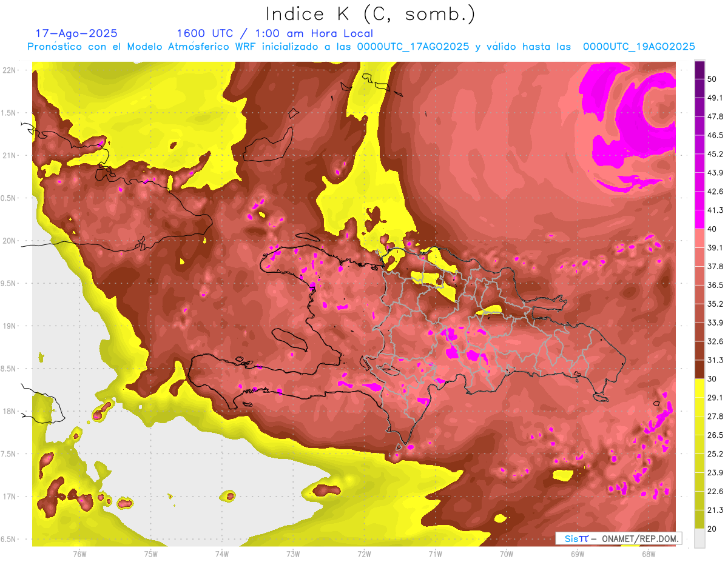The width and height of the screenshot is (728, 562).
Task: Click the colorbar value "41.3"
Action: click(715, 210)
